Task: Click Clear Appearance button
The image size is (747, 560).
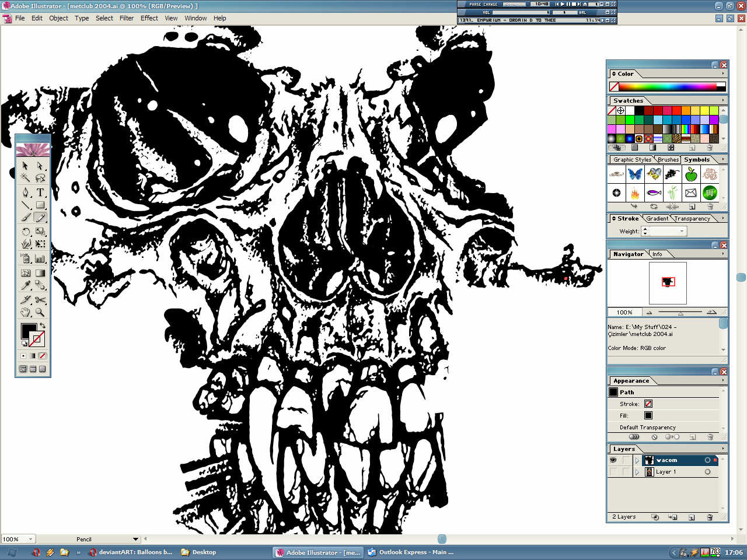Action: pos(654,437)
